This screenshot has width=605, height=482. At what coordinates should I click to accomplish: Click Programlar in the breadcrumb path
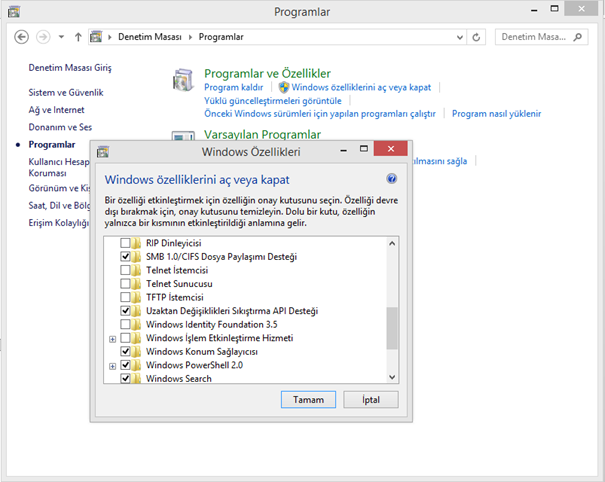click(221, 37)
